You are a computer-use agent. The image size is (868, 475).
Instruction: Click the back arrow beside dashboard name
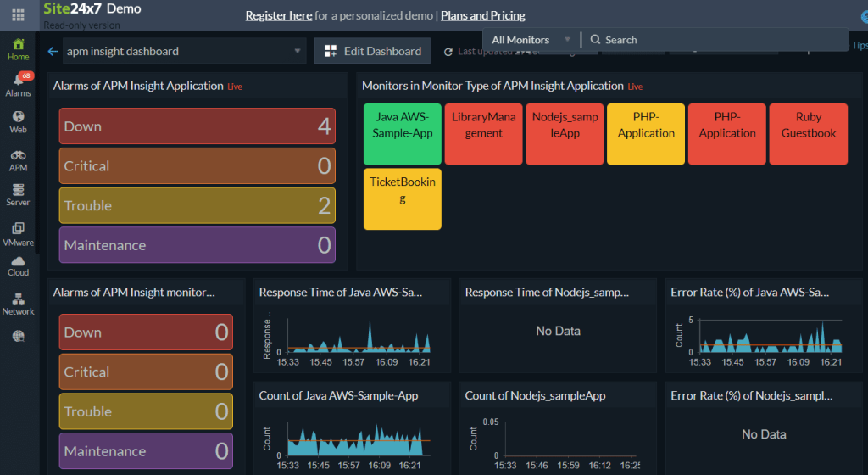(53, 51)
